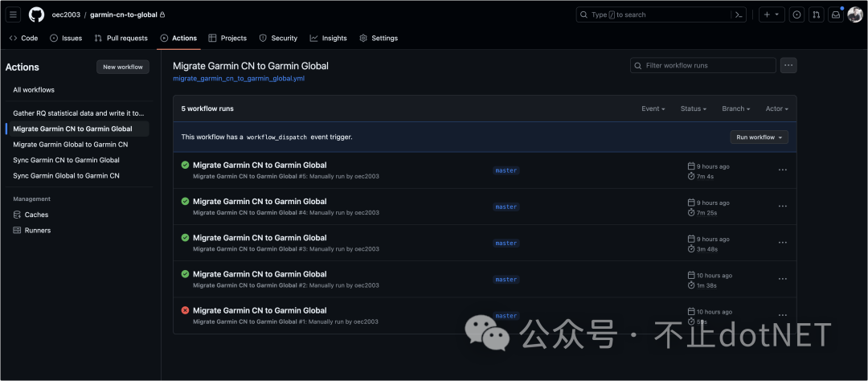
Task: Click the 7m 4s duration of run #5
Action: [706, 176]
